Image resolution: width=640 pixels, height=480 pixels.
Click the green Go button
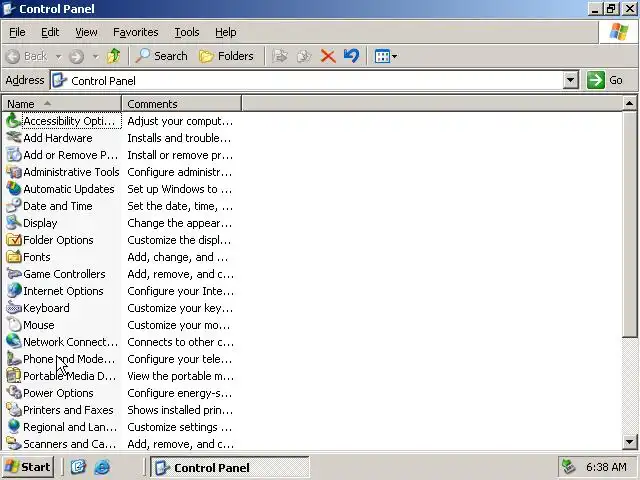605,80
